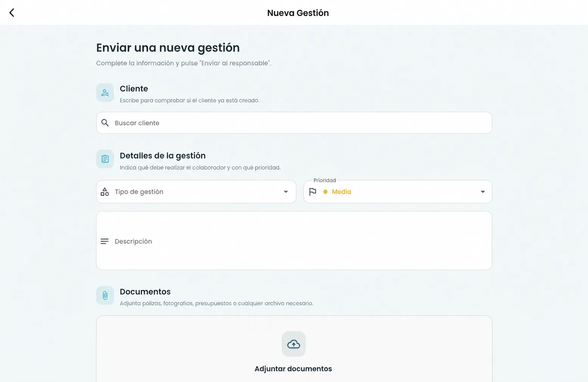
Task: Click text 'Adjunta pólizas, fotografías, presupuestos'
Action: pyautogui.click(x=175, y=303)
